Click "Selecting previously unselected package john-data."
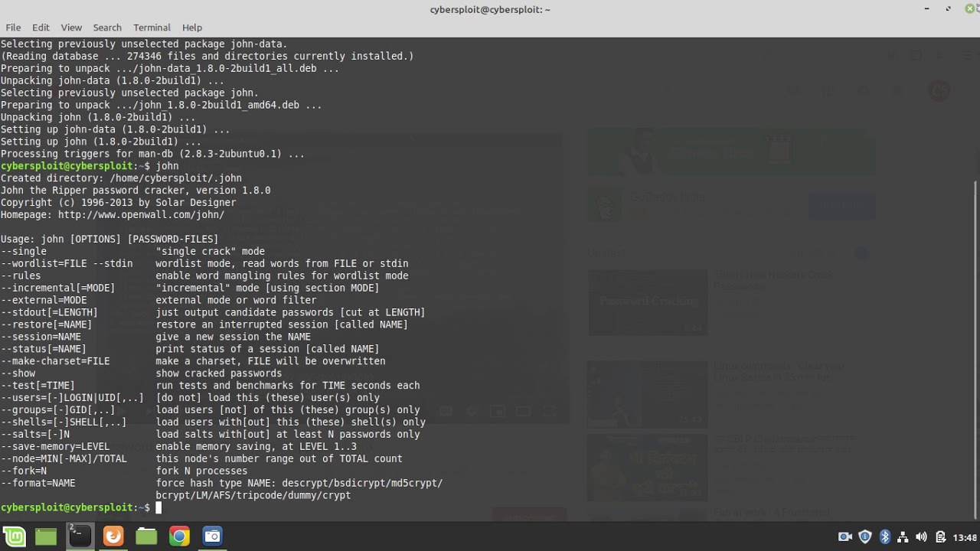980x551 pixels. tap(144, 44)
